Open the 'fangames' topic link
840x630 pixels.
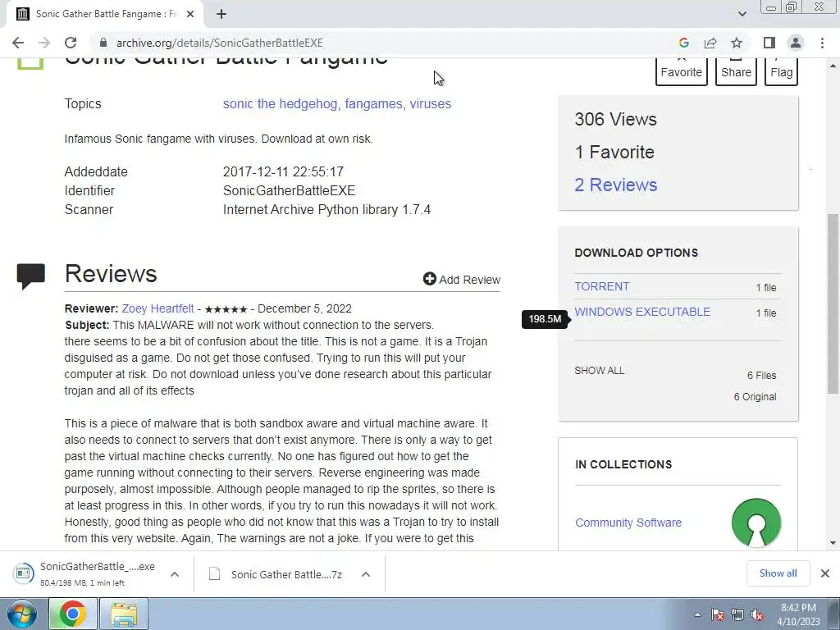(373, 104)
